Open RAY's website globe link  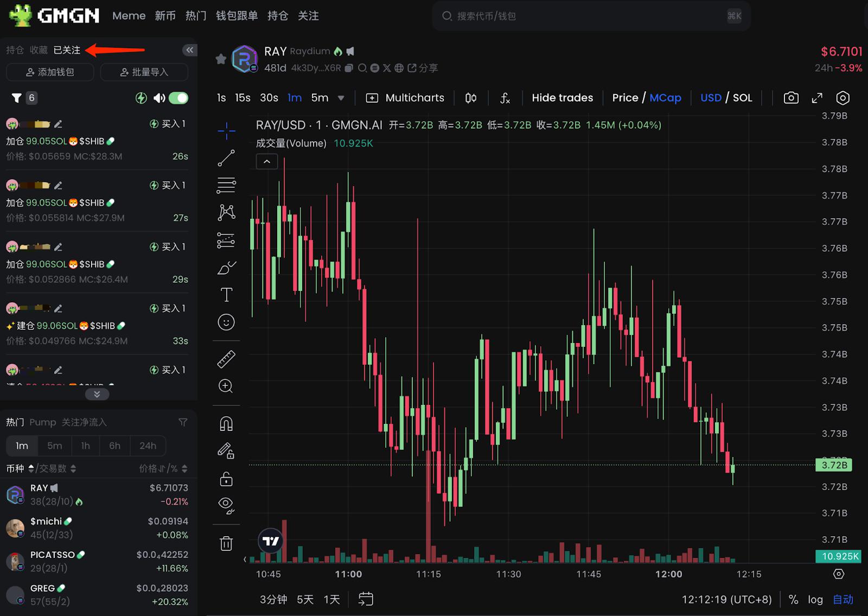coord(399,68)
